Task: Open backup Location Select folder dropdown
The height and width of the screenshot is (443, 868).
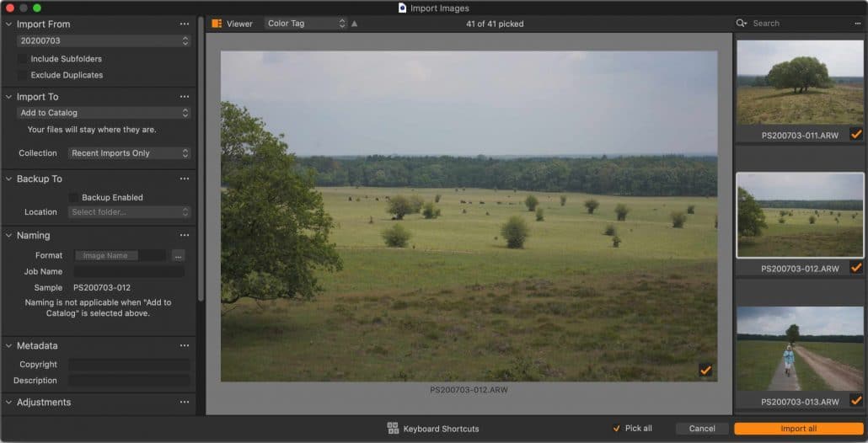Action: 130,212
